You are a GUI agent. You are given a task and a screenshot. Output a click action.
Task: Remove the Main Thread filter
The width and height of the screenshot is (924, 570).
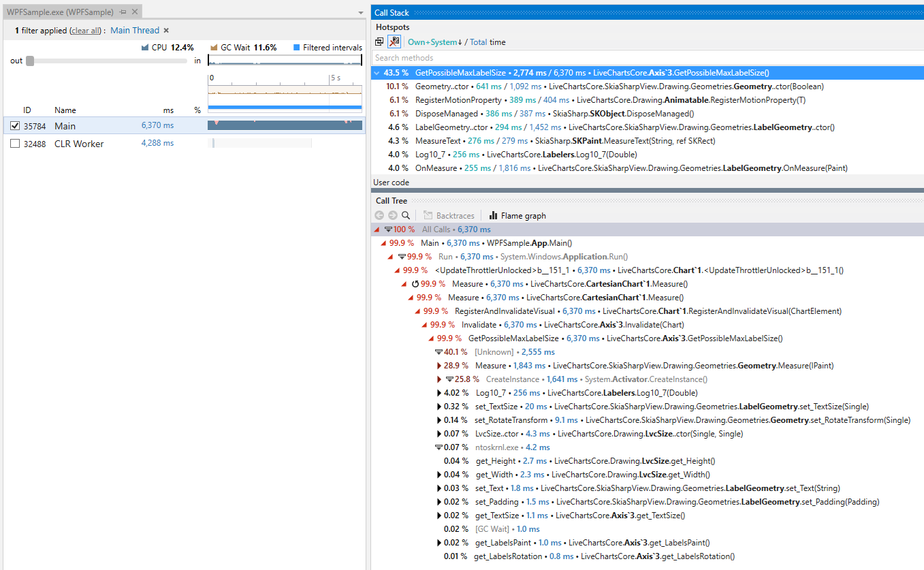pyautogui.click(x=166, y=31)
